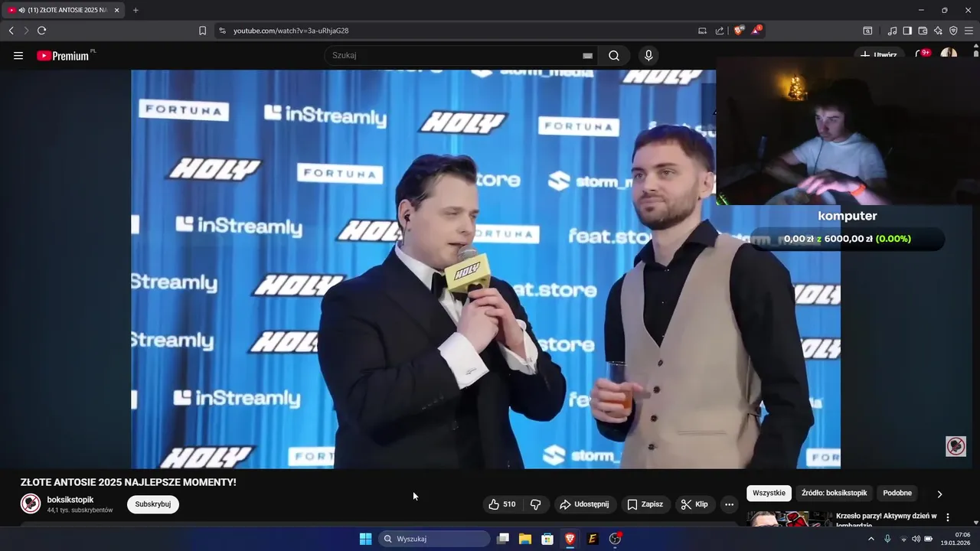Open a new browser tab
Screen dimensions: 980x551
pyautogui.click(x=136, y=10)
